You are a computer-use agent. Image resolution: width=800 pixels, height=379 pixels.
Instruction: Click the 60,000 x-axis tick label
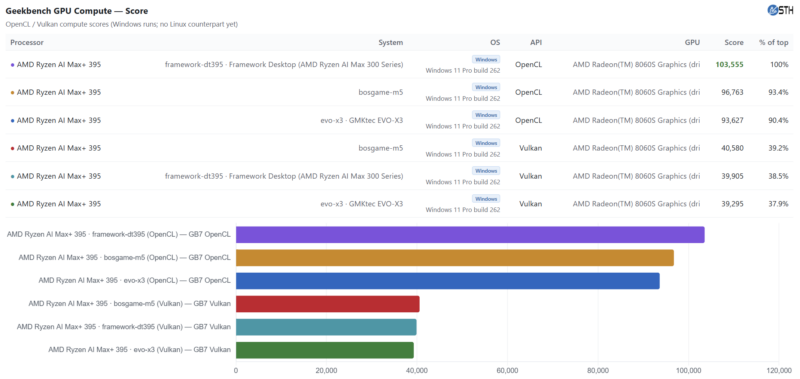coord(507,371)
